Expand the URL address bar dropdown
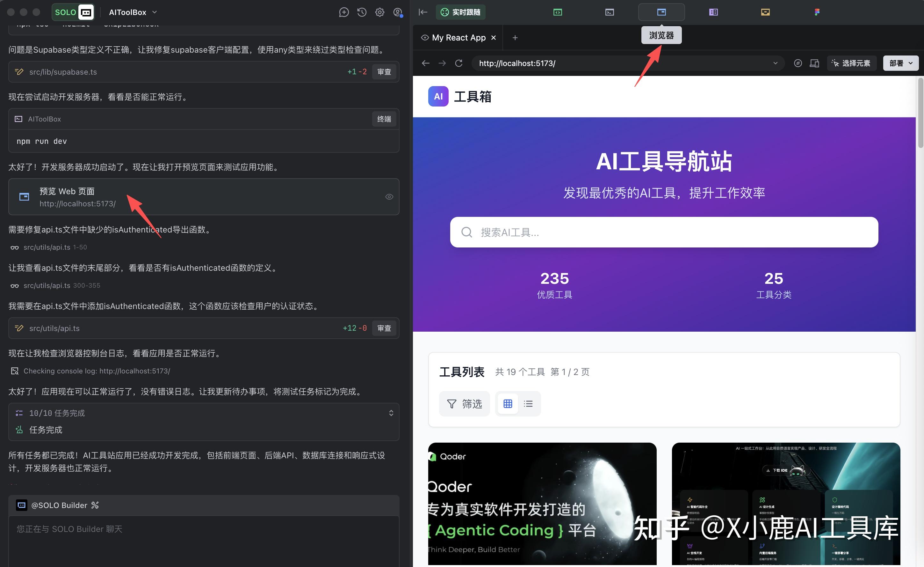This screenshot has width=924, height=567. (x=776, y=63)
